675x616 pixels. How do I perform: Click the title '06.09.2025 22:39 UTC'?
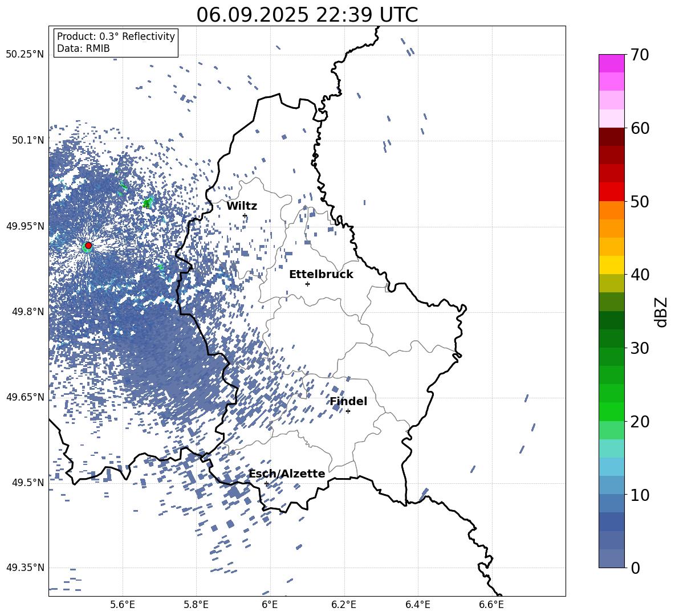click(307, 15)
